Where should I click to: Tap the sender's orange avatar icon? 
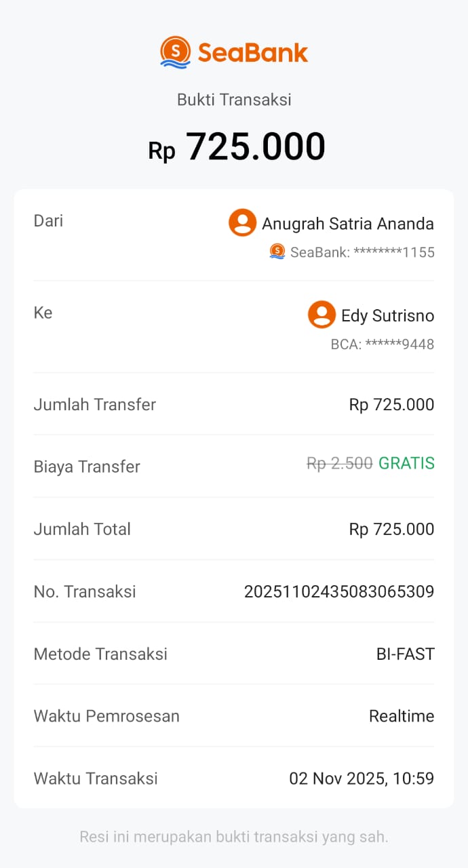click(x=242, y=222)
